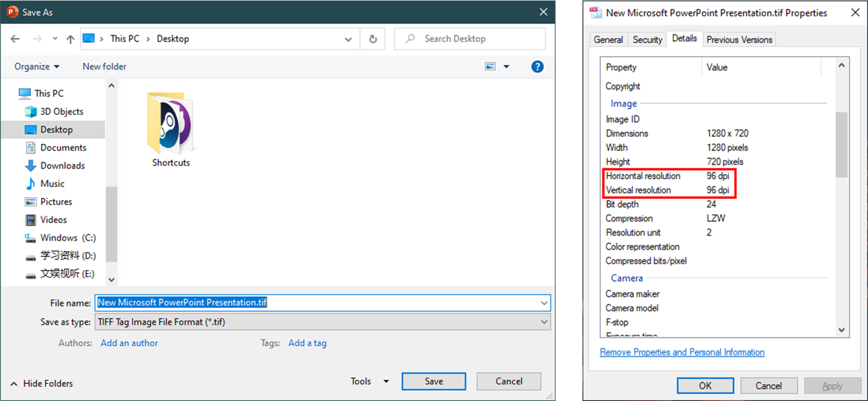Refresh the Desktop folder view
The height and width of the screenshot is (401, 868).
373,39
